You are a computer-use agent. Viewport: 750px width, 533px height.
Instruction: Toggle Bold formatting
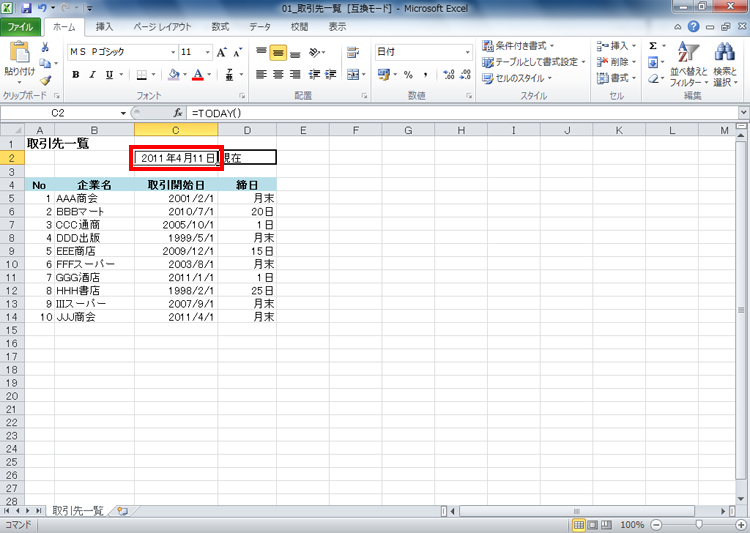(76, 75)
